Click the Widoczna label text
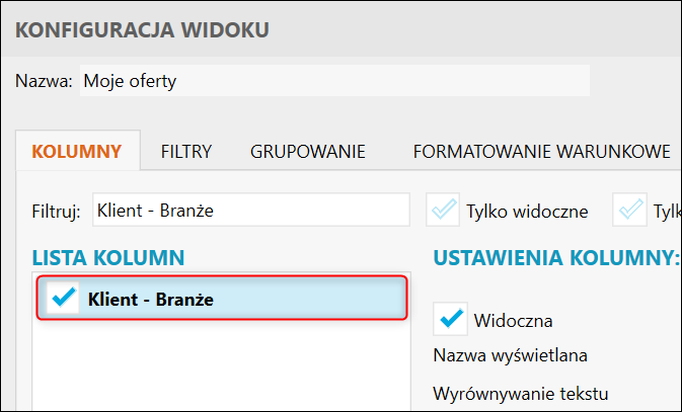Screen dimensions: 682x412 click(x=513, y=321)
